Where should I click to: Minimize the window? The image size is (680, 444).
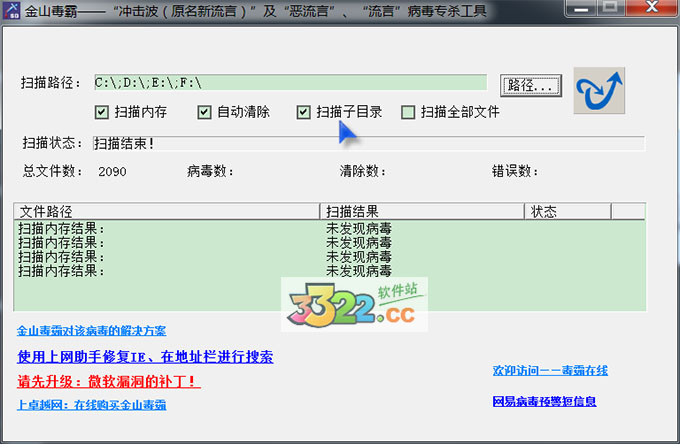tap(581, 8)
